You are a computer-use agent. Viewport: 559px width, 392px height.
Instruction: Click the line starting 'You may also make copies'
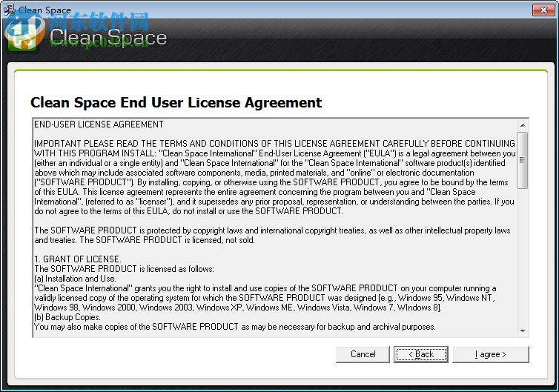pyautogui.click(x=235, y=327)
